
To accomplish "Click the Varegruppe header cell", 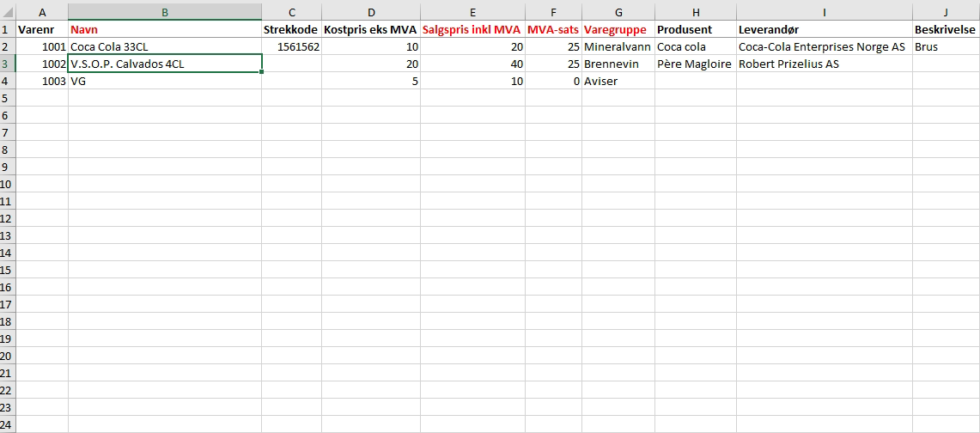I will [x=618, y=29].
